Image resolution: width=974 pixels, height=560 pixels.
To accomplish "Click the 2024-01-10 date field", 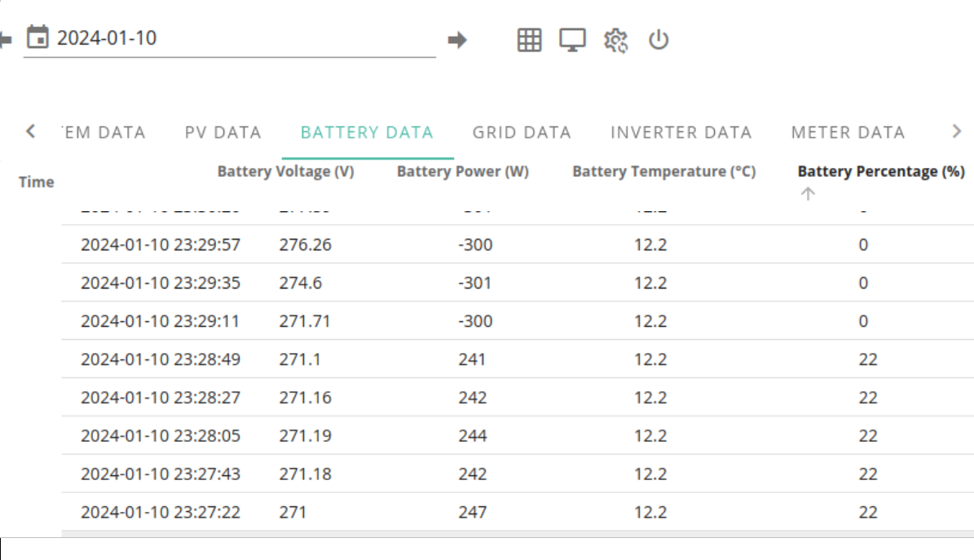I will coord(230,38).
